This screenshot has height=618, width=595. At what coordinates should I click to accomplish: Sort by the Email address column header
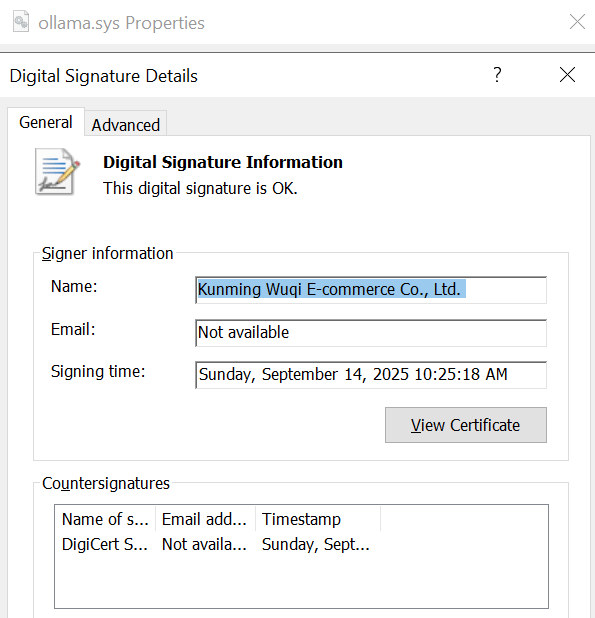pyautogui.click(x=205, y=519)
